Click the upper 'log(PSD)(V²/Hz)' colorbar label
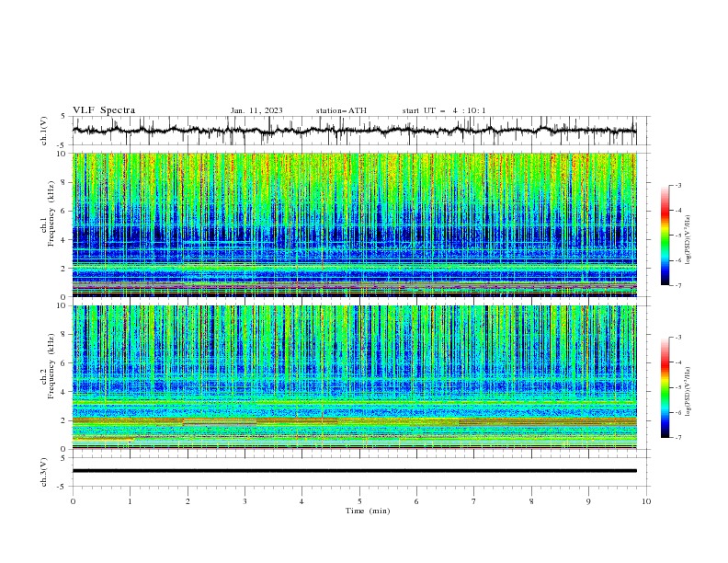The image size is (728, 563). point(688,240)
